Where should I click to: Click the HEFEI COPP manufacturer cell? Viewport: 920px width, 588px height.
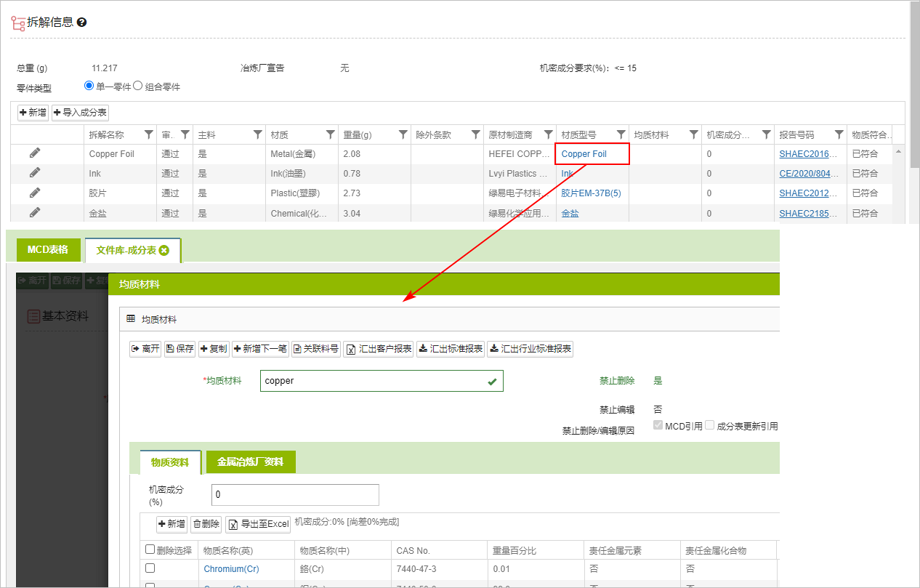point(520,154)
